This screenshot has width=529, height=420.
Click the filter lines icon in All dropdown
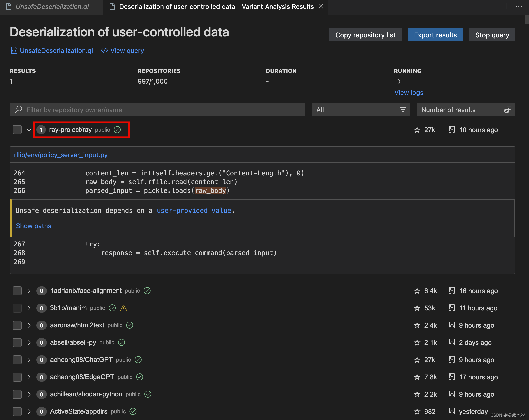403,110
